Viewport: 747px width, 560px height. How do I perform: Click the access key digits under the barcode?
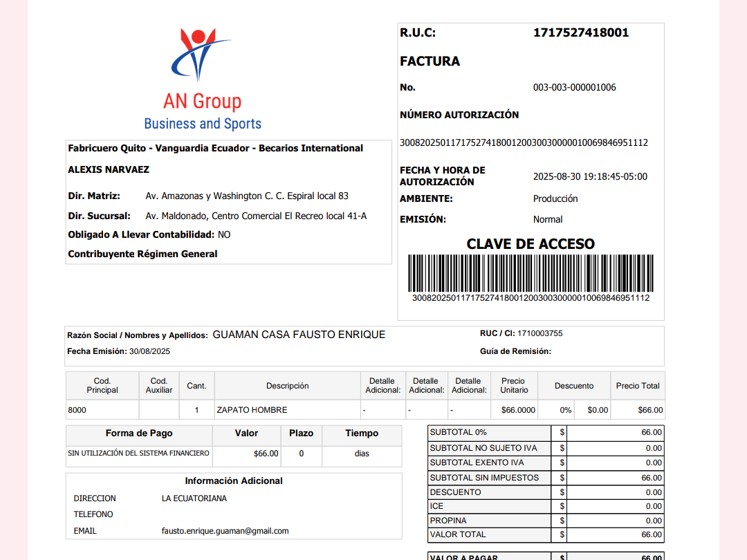tap(531, 297)
